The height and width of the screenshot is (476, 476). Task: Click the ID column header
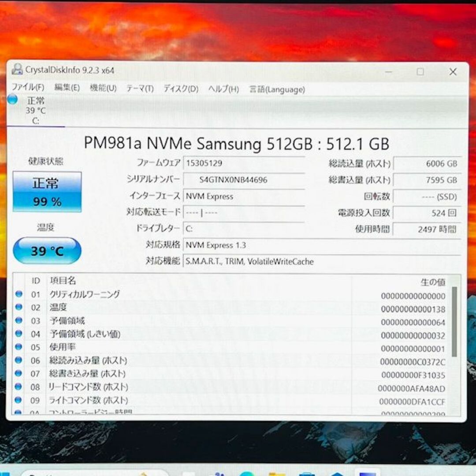tap(36, 281)
